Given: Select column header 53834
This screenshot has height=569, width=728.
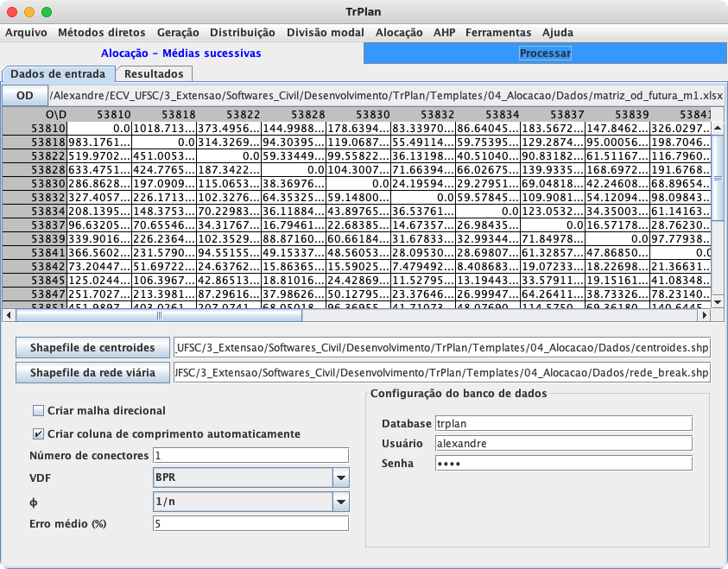Looking at the screenshot, I should (x=489, y=115).
